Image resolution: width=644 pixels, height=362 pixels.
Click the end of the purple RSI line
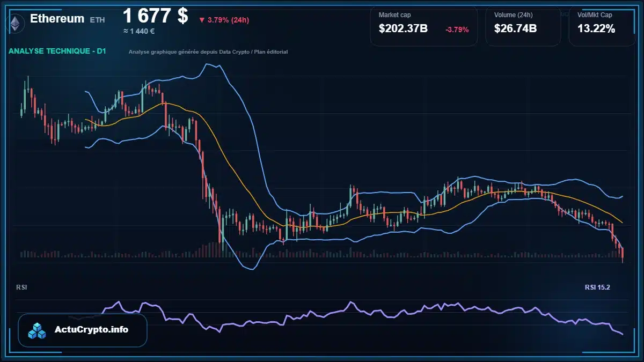pyautogui.click(x=623, y=334)
